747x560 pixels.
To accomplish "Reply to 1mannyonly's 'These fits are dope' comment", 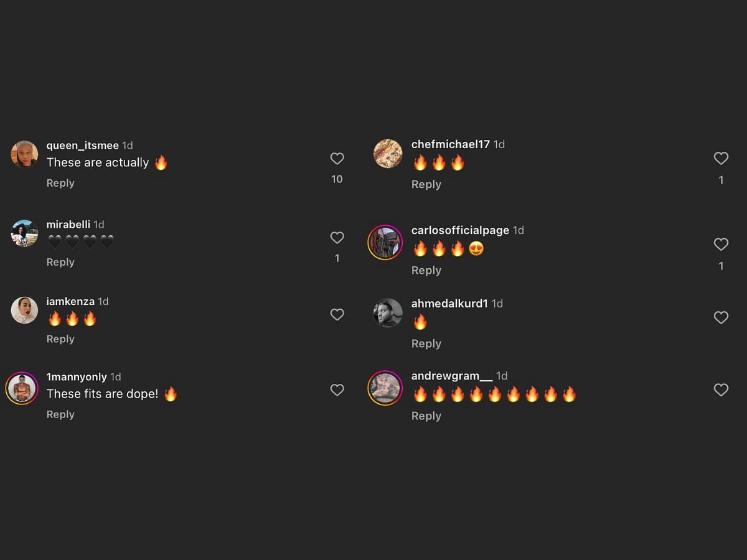I will coord(60,414).
